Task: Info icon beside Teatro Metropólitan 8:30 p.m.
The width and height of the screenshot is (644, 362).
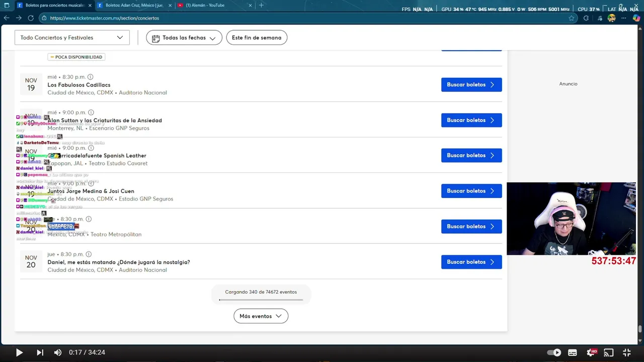Action: pos(89,219)
